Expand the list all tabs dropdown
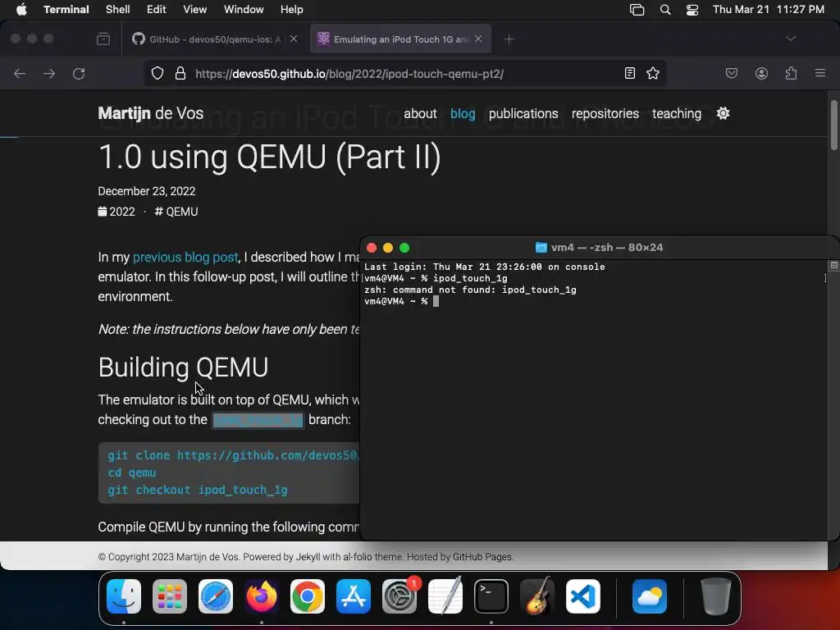Viewport: 840px width, 630px height. point(791,39)
